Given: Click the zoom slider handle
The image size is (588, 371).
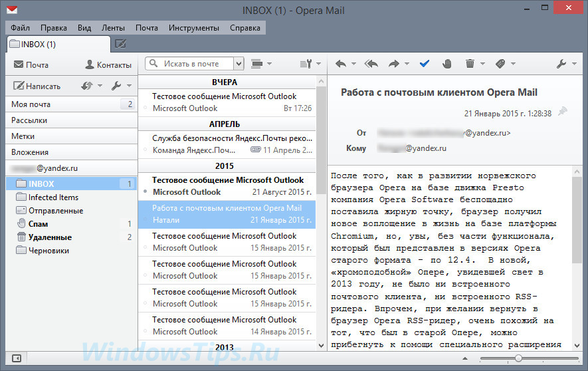Looking at the screenshot, I should click(518, 358).
